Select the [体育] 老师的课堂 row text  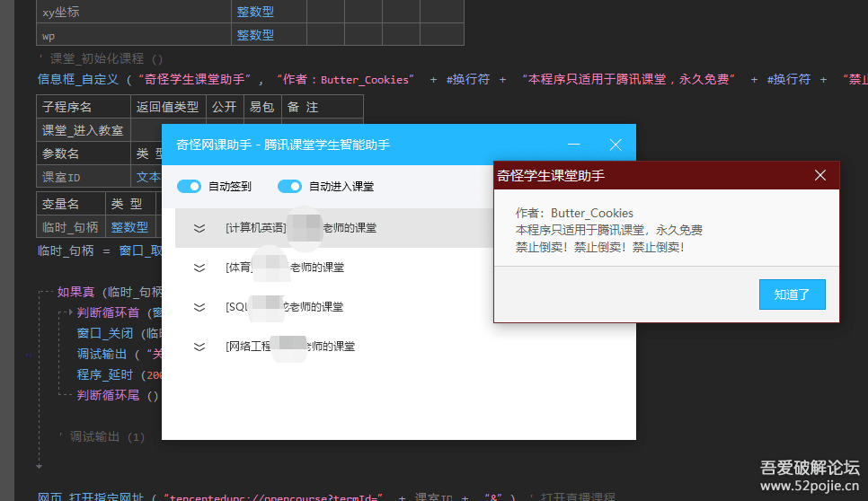point(285,268)
